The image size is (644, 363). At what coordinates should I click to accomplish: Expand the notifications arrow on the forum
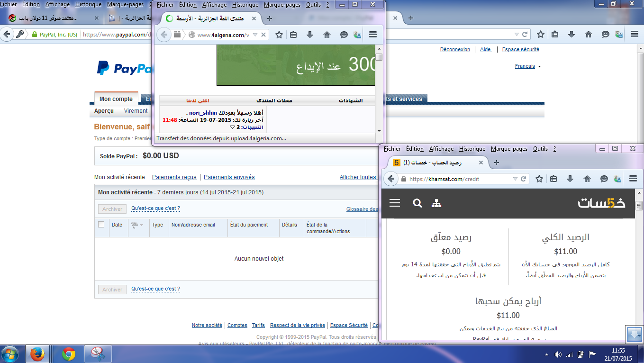click(x=232, y=127)
